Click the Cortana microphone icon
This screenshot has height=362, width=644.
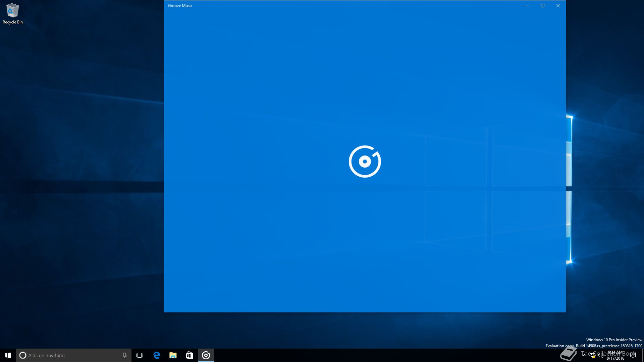(x=124, y=355)
